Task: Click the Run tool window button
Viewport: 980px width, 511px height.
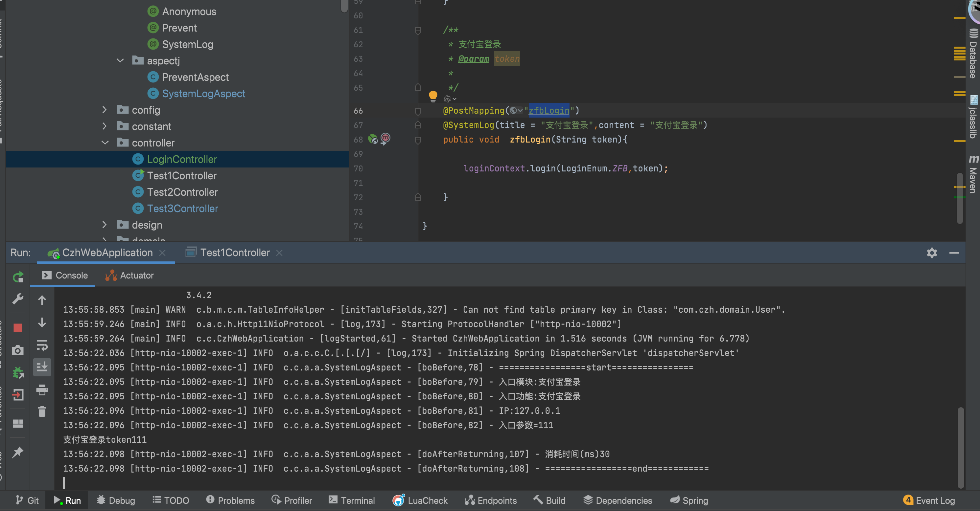Action: 67,500
